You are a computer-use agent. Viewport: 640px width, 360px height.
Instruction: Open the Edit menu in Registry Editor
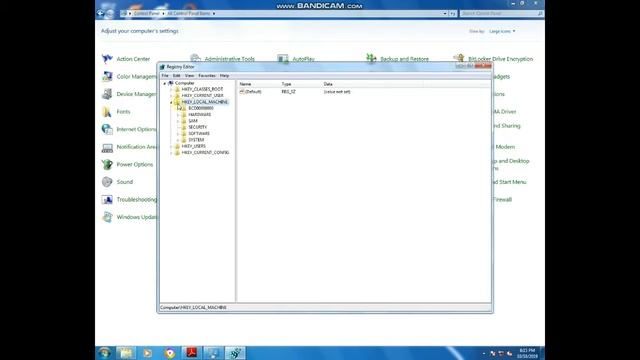click(176, 76)
